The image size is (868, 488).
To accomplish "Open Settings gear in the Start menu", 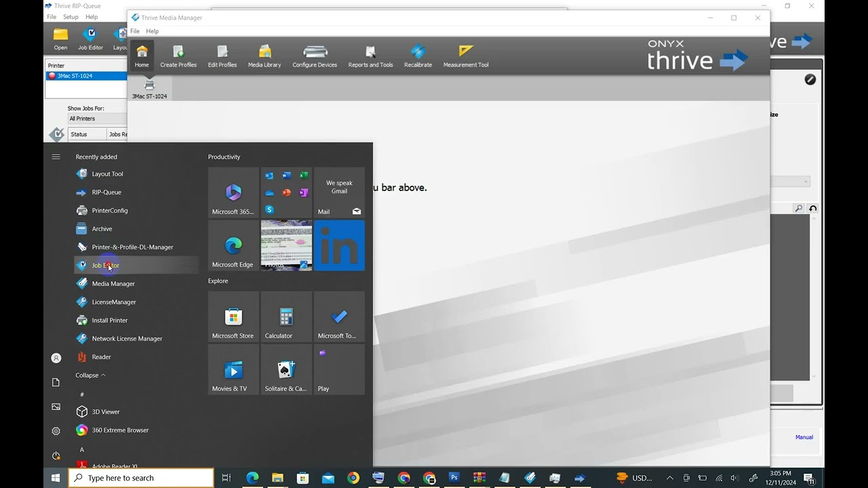I will pyautogui.click(x=56, y=431).
